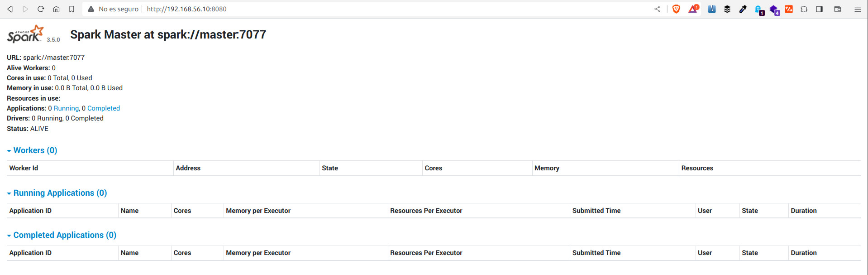This screenshot has width=868, height=275.
Task: Open the Brave Wallet icon
Action: click(x=838, y=9)
